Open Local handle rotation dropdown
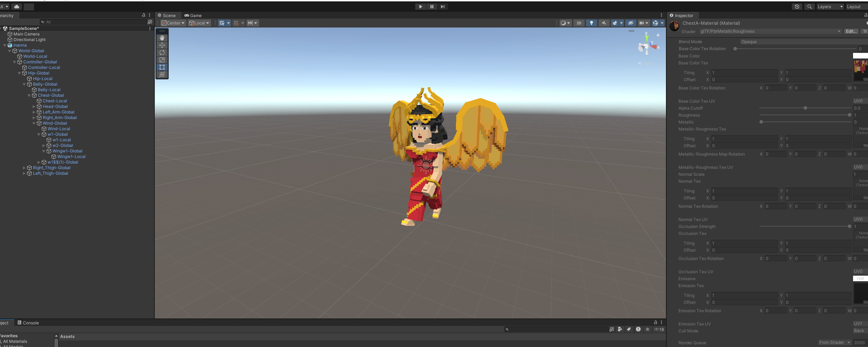 (199, 23)
